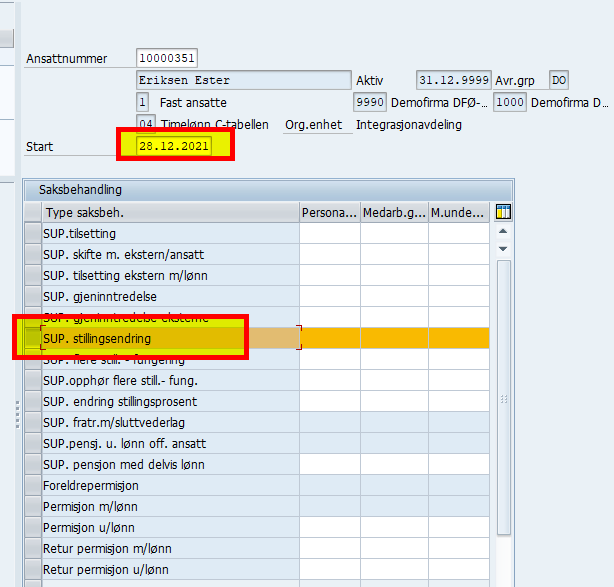Select SUP. endring stillingsprosent
Image resolution: width=614 pixels, height=587 pixels.
pos(120,402)
